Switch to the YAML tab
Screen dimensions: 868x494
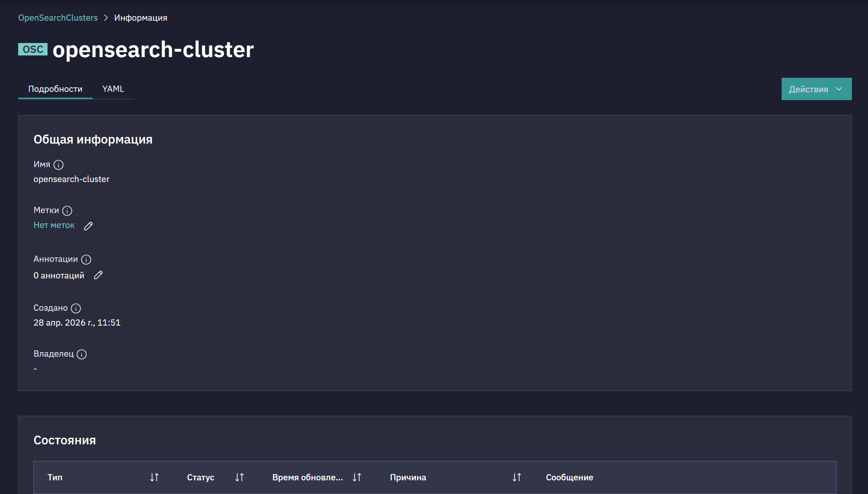(113, 89)
